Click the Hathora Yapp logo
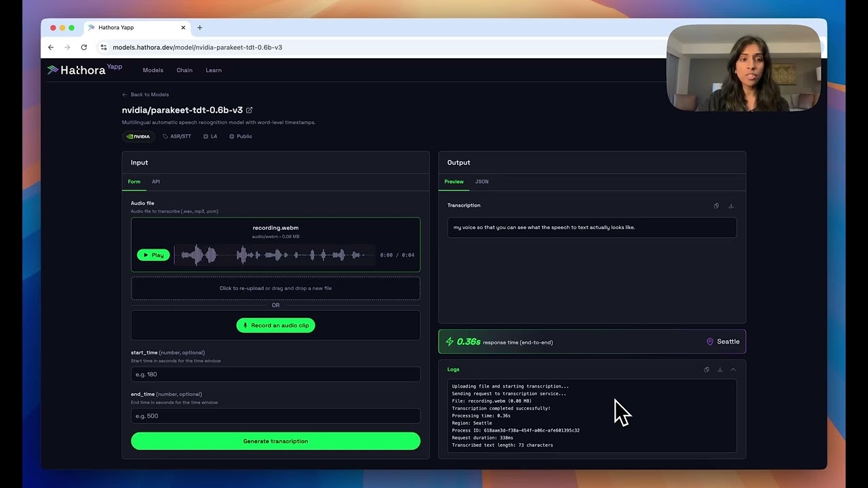Viewport: 868px width, 488px height. [83, 69]
